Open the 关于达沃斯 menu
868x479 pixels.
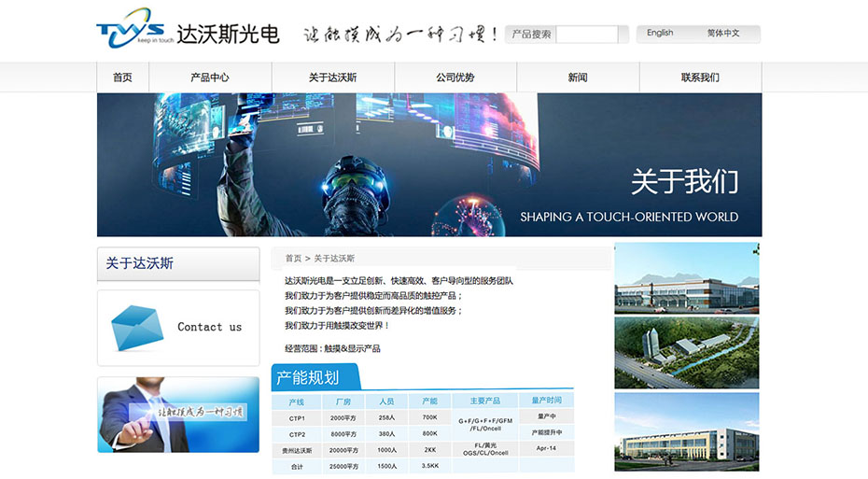pos(332,77)
